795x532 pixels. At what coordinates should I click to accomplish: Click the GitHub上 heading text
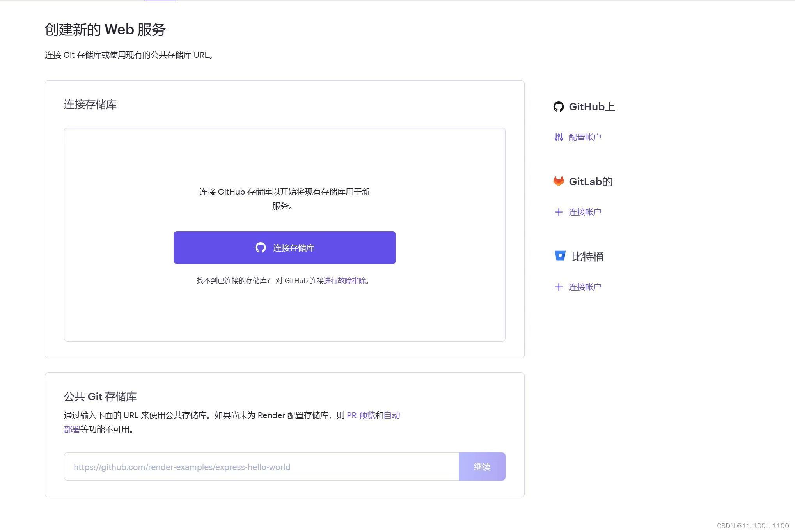click(591, 106)
